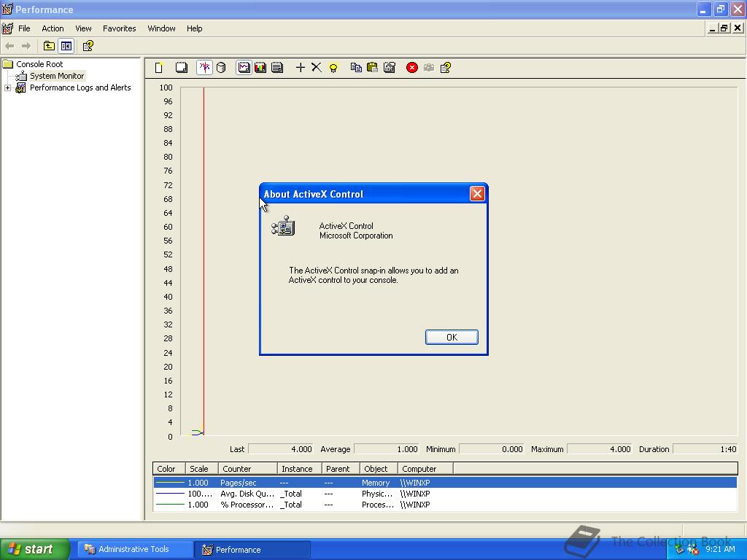Click Clear Display toolbar icon
This screenshot has height=560, width=747.
coord(181,68)
